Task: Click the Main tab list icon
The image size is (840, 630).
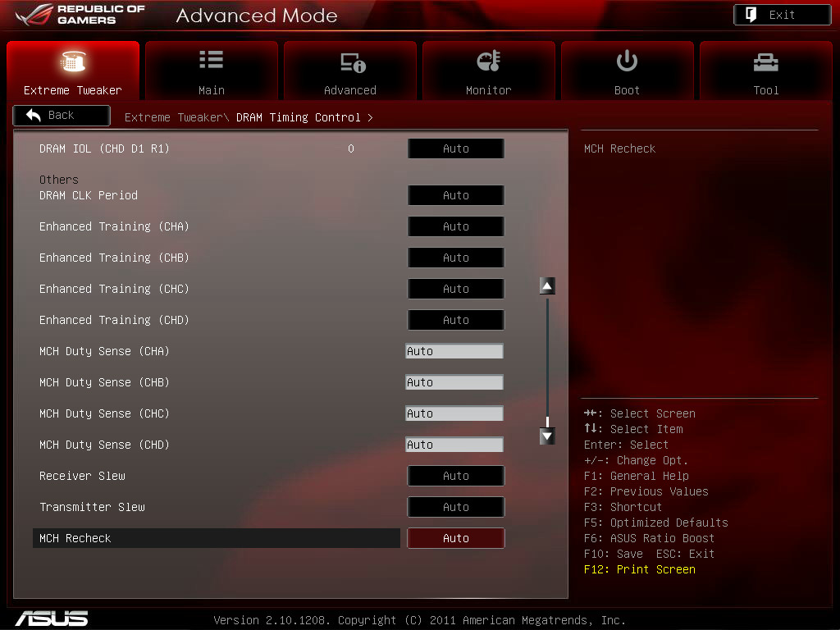Action: pyautogui.click(x=211, y=59)
